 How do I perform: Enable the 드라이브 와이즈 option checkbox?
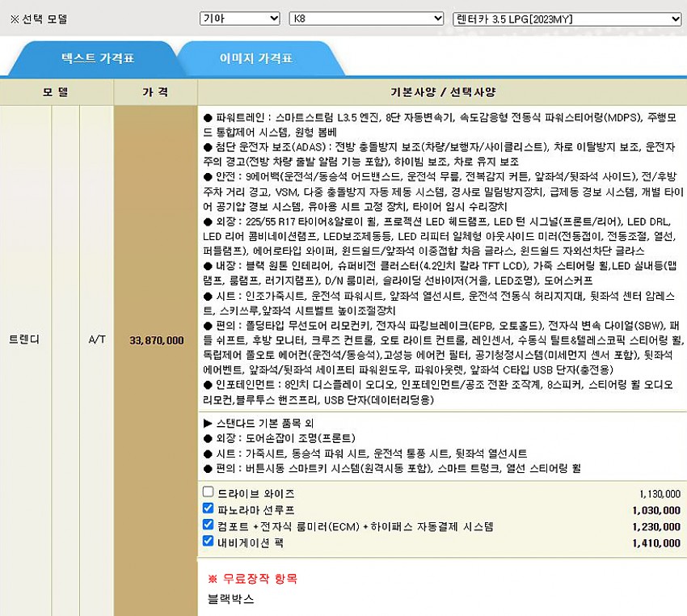(x=209, y=492)
